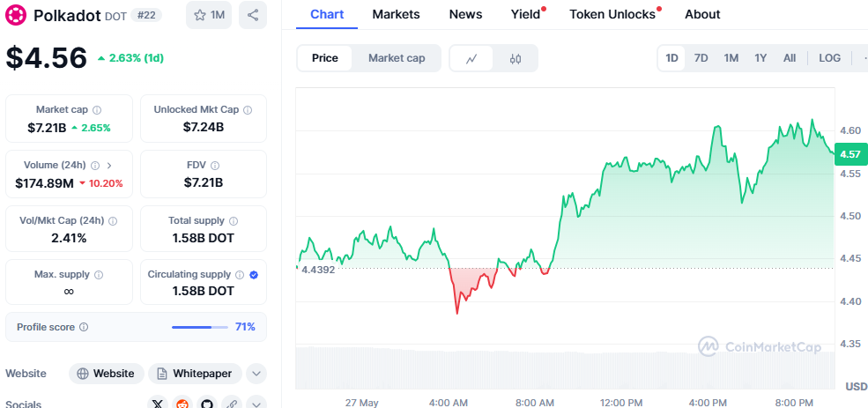This screenshot has height=408, width=868.
Task: Set chart range to 1Y
Action: (760, 58)
